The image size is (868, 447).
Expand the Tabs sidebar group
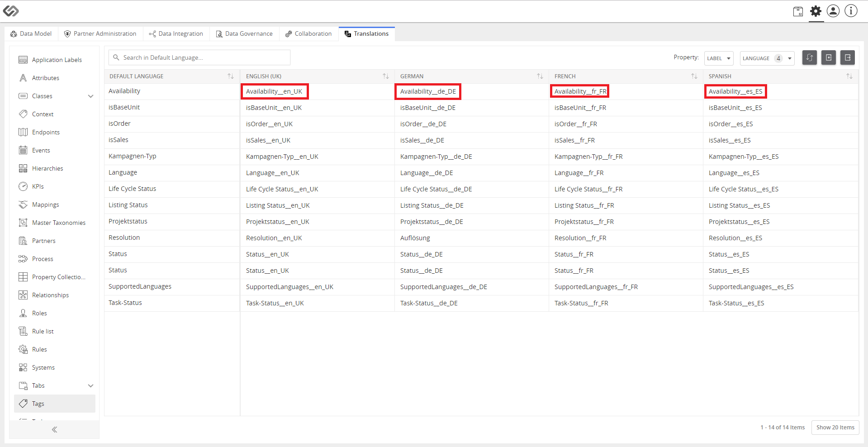coord(90,385)
